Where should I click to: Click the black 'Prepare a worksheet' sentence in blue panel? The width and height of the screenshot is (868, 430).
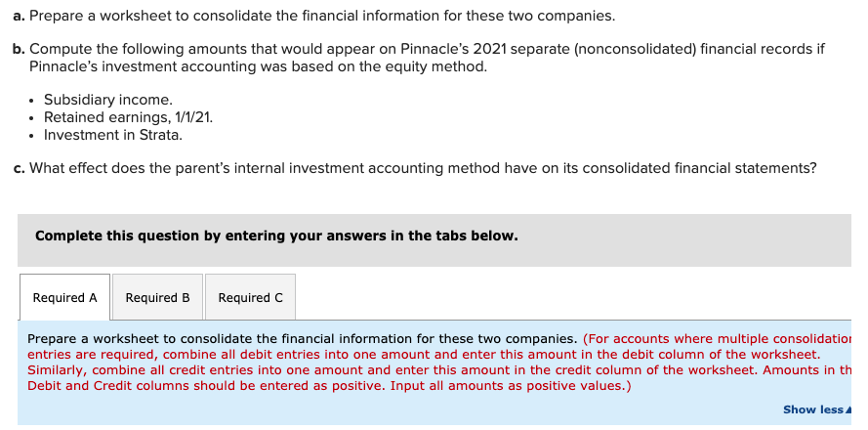point(303,338)
